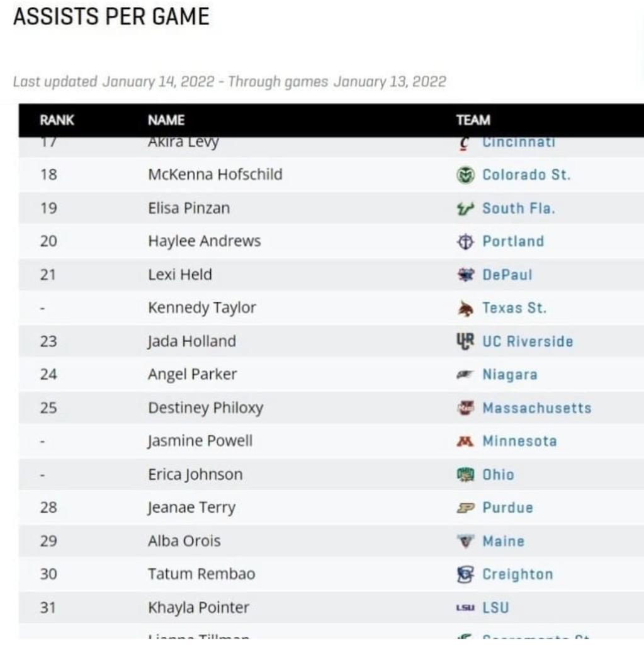The height and width of the screenshot is (645, 644).
Task: Sort table by TEAM column header
Action: pyautogui.click(x=473, y=120)
